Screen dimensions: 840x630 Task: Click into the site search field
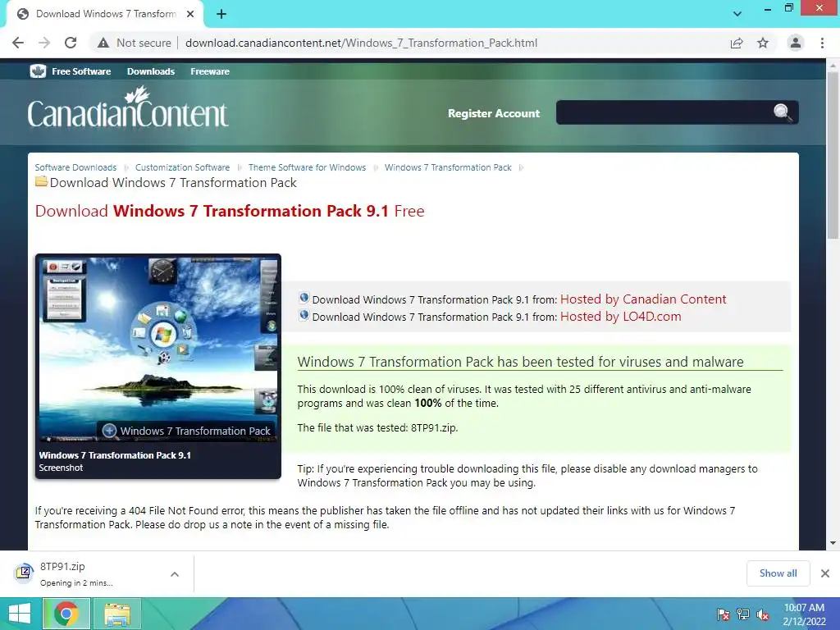[x=664, y=112]
